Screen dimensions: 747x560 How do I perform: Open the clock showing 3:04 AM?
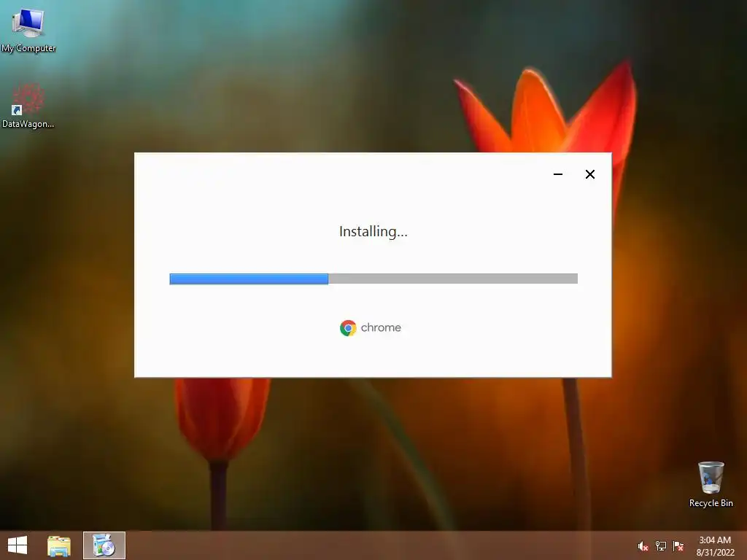[715, 540]
